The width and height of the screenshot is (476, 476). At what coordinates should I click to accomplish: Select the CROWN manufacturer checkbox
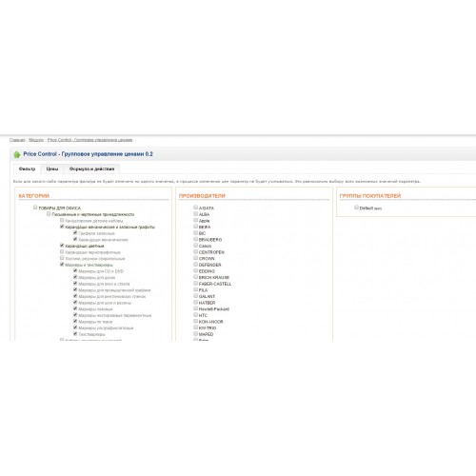coord(196,258)
